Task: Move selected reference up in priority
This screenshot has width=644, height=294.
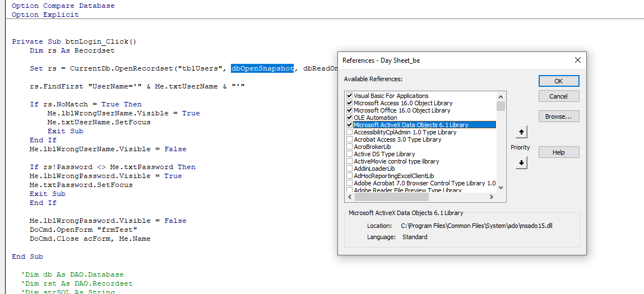Action: click(x=521, y=132)
